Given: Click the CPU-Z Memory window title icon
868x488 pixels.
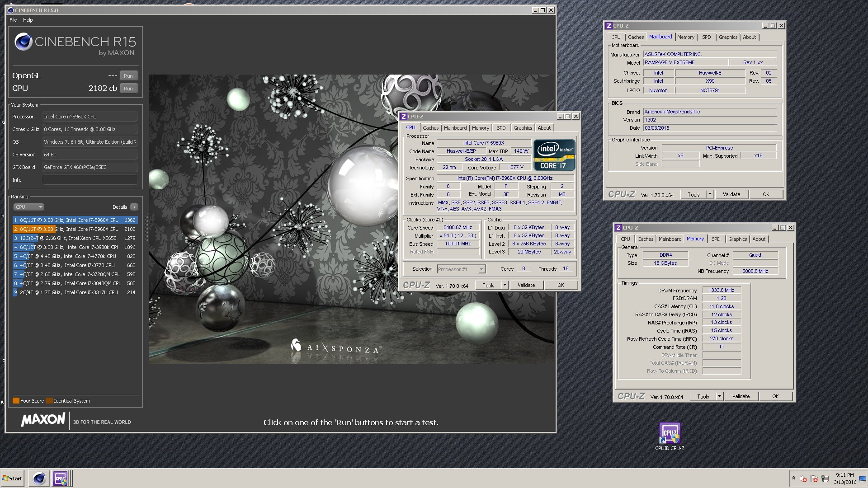Looking at the screenshot, I should 618,228.
